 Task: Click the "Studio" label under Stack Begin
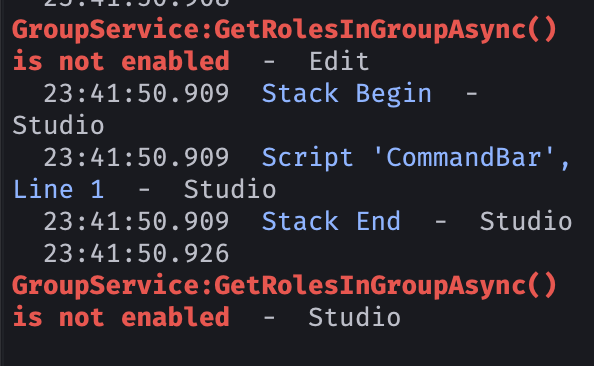pos(58,125)
